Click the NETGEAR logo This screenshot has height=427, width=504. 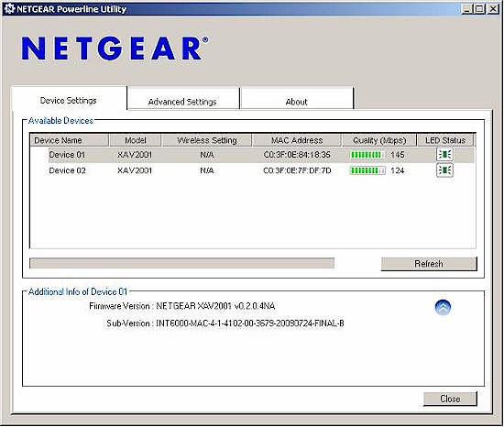(115, 49)
